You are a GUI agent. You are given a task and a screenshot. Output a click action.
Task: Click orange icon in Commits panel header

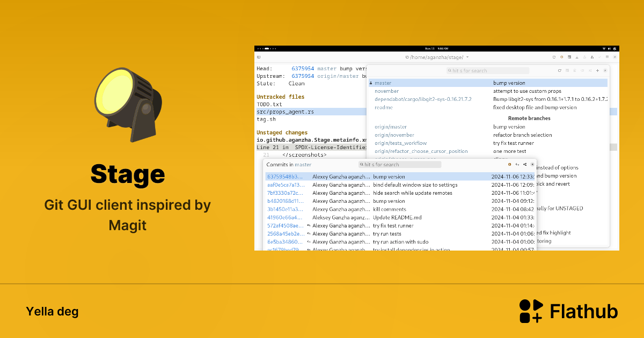tap(509, 165)
